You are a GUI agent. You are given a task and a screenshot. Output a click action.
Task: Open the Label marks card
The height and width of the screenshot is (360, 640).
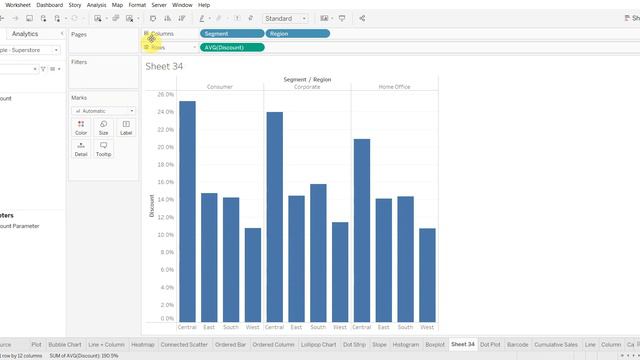click(126, 128)
